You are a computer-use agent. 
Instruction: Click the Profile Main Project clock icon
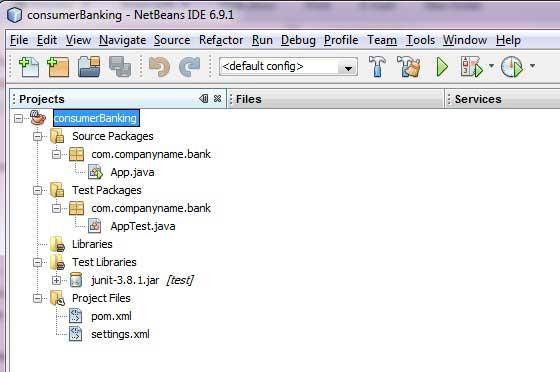click(x=512, y=67)
